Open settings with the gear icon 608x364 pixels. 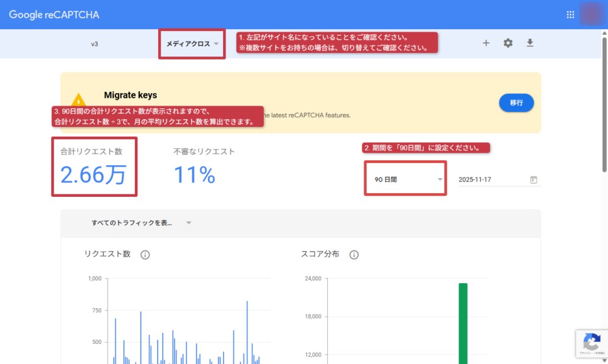pyautogui.click(x=508, y=43)
